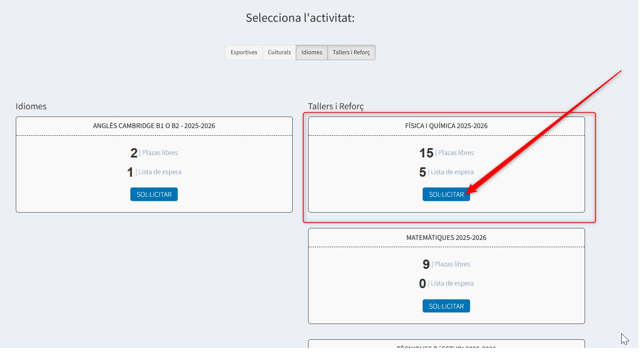Request the Física i Química activity
This screenshot has width=644, height=356.
[x=446, y=195]
